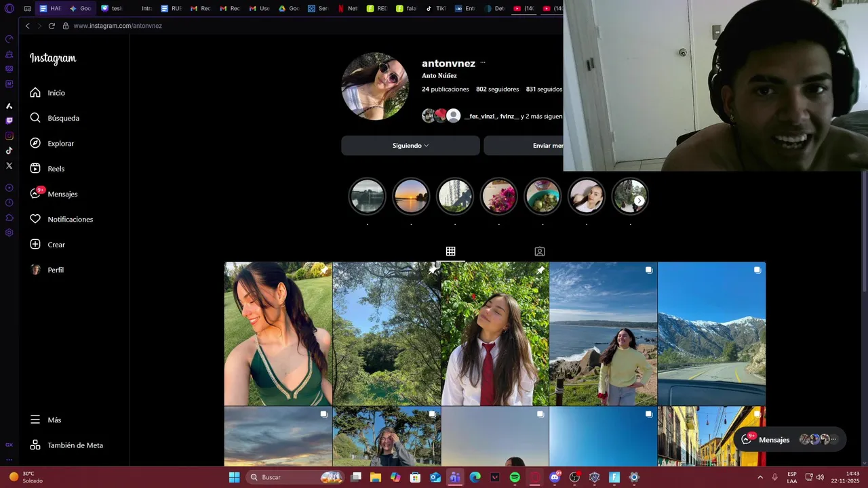Screen dimensions: 868x488
Task: Show hidden system tray icons
Action: pos(759,477)
